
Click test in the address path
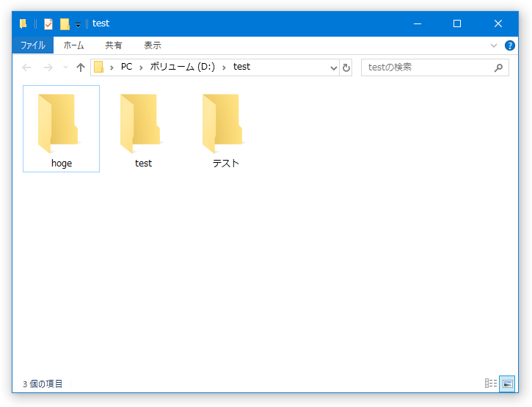pos(241,67)
